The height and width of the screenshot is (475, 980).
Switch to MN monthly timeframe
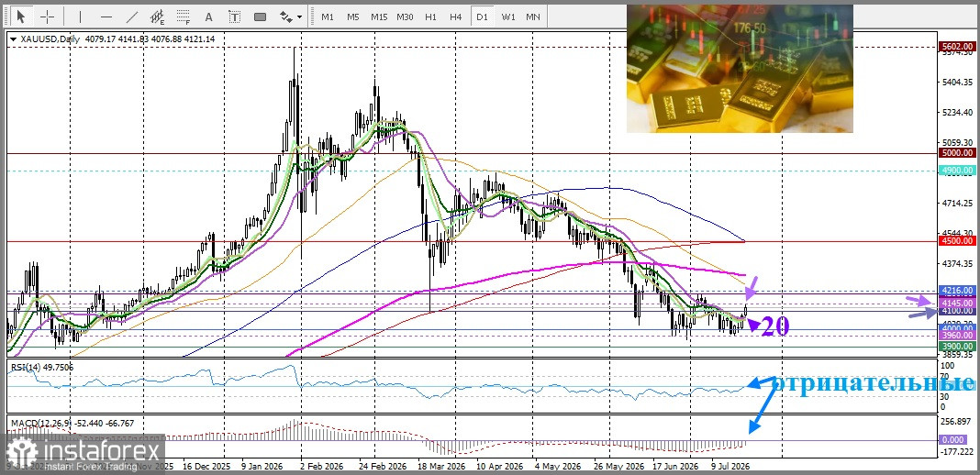tap(533, 17)
